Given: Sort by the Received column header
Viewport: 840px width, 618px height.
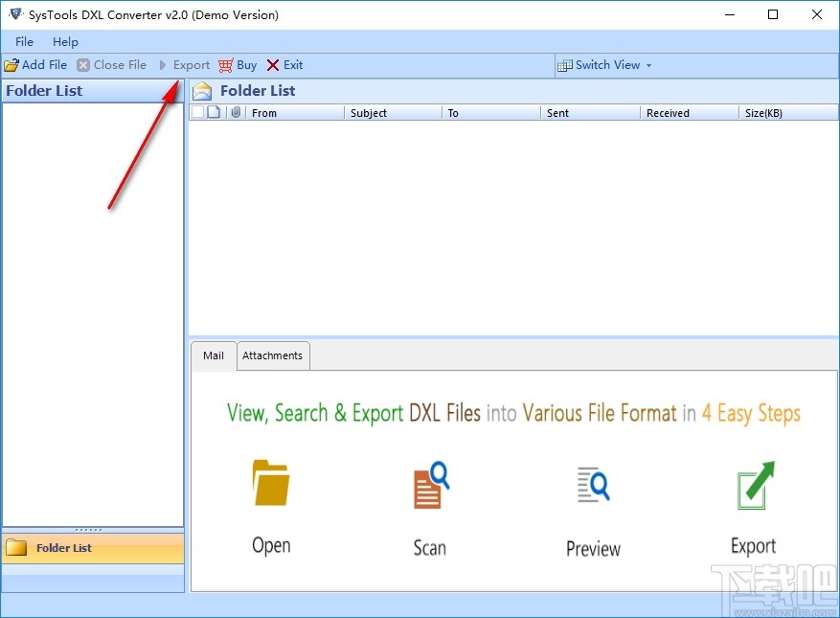Looking at the screenshot, I should tap(689, 113).
